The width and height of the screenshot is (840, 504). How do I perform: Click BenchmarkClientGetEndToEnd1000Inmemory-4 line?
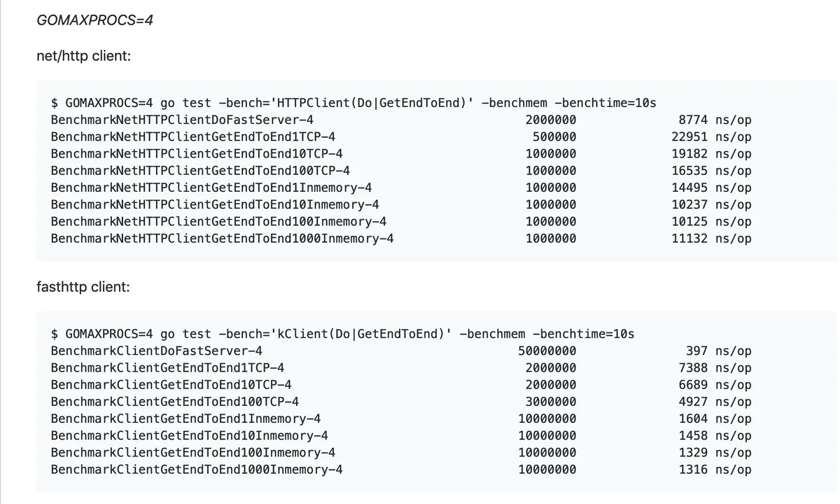[197, 469]
